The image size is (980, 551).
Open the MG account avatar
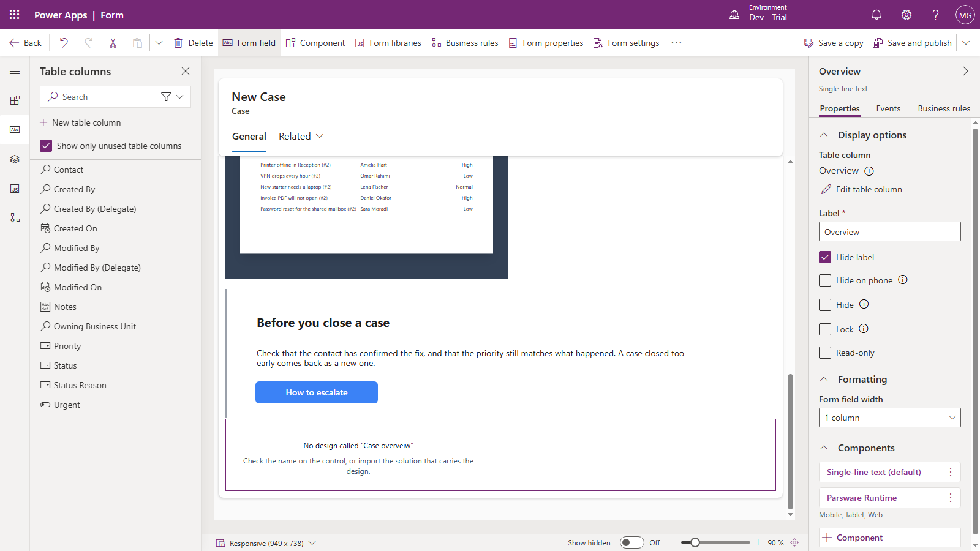tap(965, 15)
